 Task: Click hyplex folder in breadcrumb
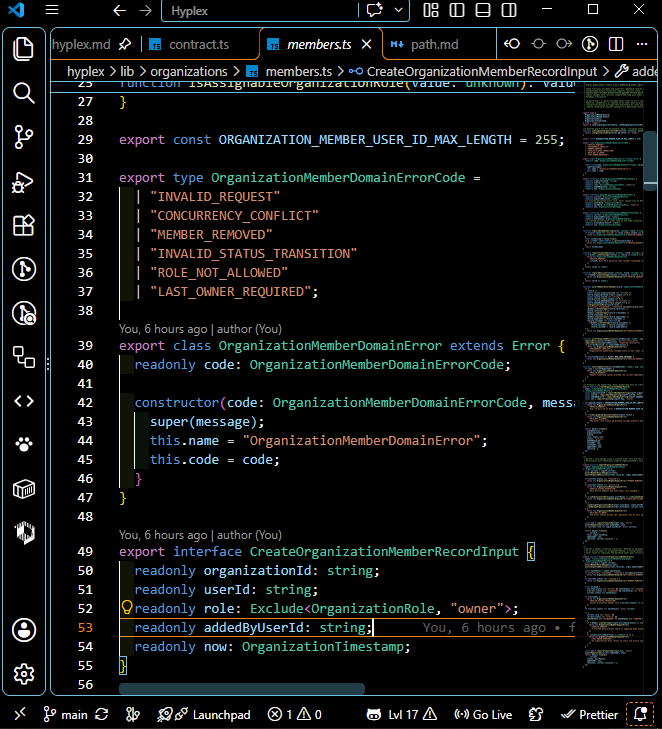tap(86, 72)
